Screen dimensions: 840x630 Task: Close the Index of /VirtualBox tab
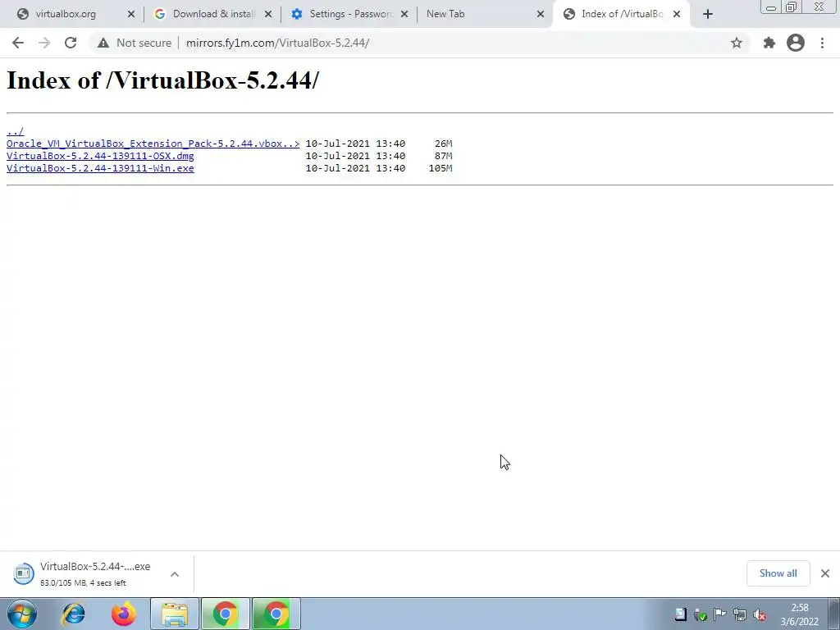click(677, 15)
